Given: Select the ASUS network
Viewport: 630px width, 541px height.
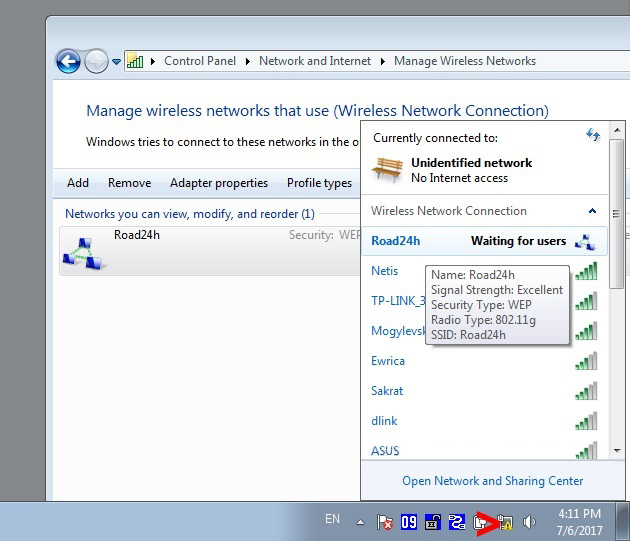Looking at the screenshot, I should tap(385, 451).
